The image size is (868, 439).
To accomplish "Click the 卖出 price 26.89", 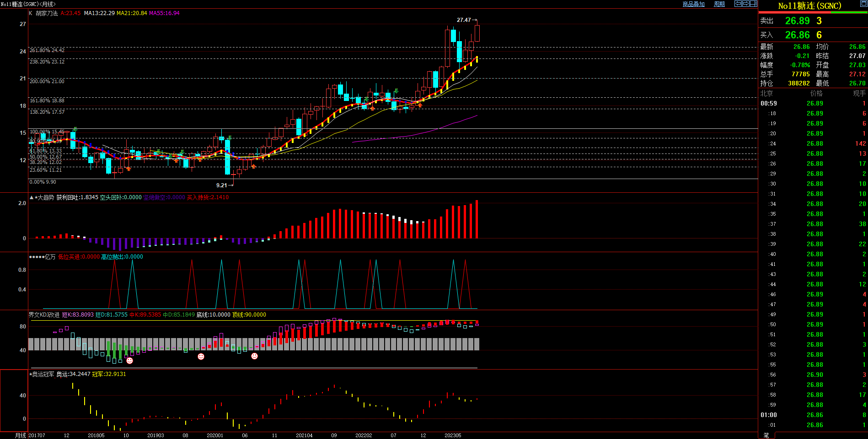I will 797,21.
